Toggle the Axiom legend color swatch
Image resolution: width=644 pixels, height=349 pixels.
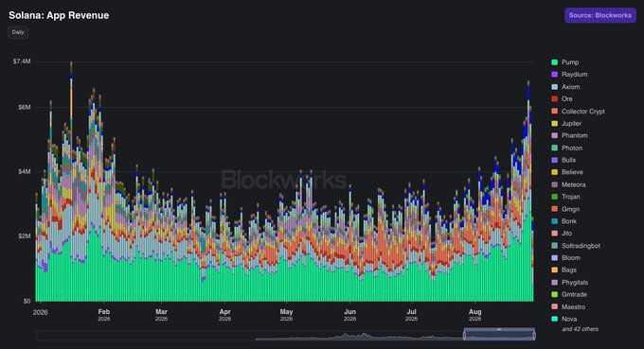554,87
